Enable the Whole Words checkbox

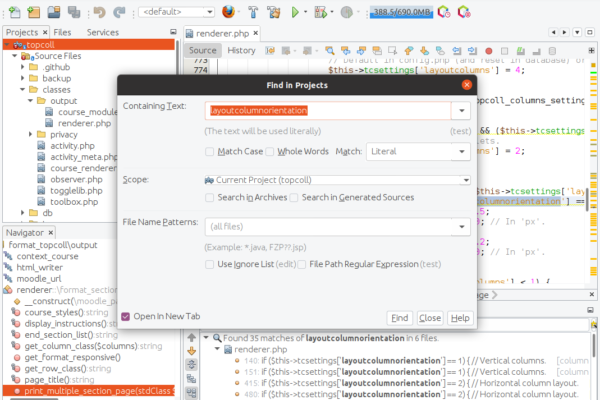pyautogui.click(x=270, y=152)
